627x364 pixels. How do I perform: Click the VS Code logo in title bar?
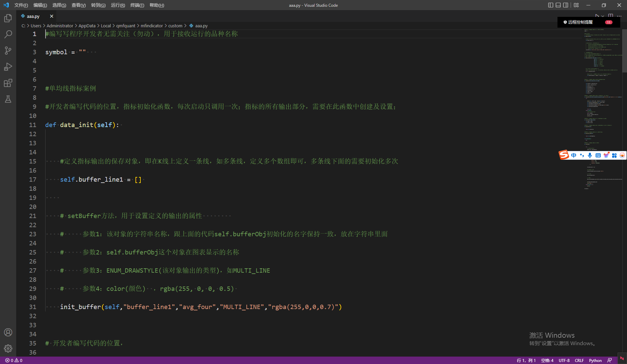coord(6,5)
